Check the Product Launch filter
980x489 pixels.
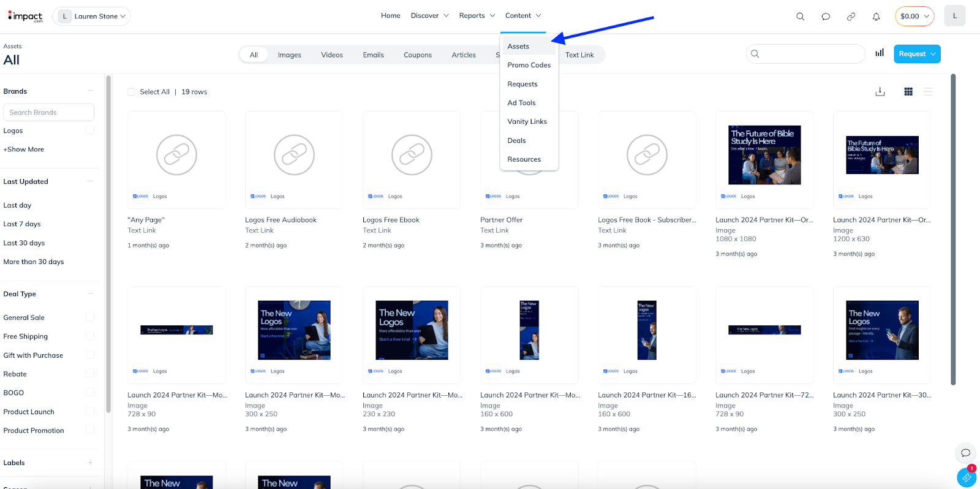(90, 411)
